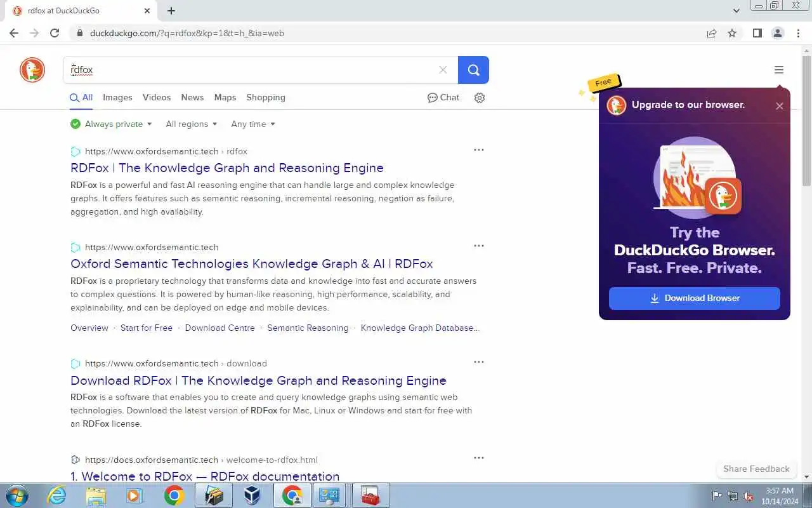Open the hamburger menu icon
Image resolution: width=812 pixels, height=508 pixels.
(x=779, y=70)
